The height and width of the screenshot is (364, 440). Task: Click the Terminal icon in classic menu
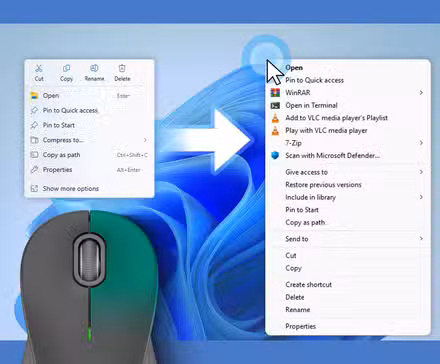[275, 105]
